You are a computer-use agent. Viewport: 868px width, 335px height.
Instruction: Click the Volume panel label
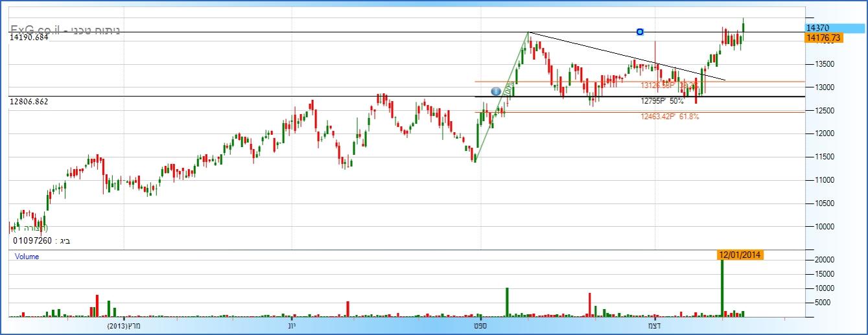[27, 257]
